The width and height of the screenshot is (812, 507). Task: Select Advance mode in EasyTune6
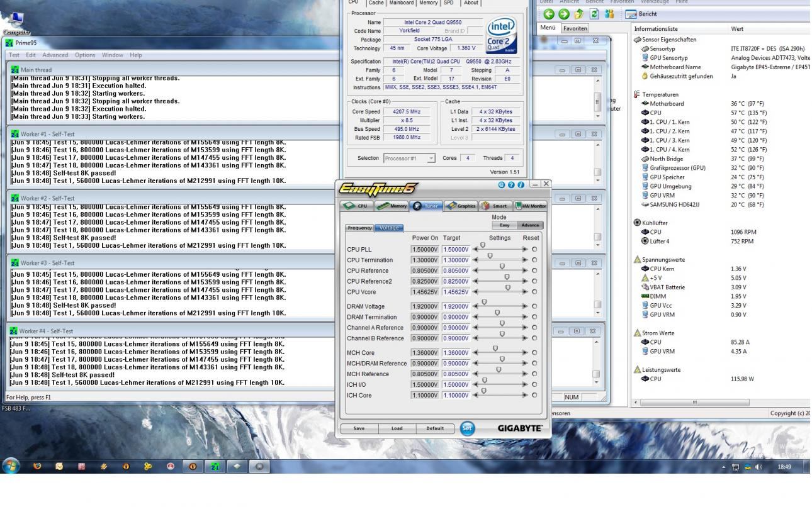click(x=529, y=225)
